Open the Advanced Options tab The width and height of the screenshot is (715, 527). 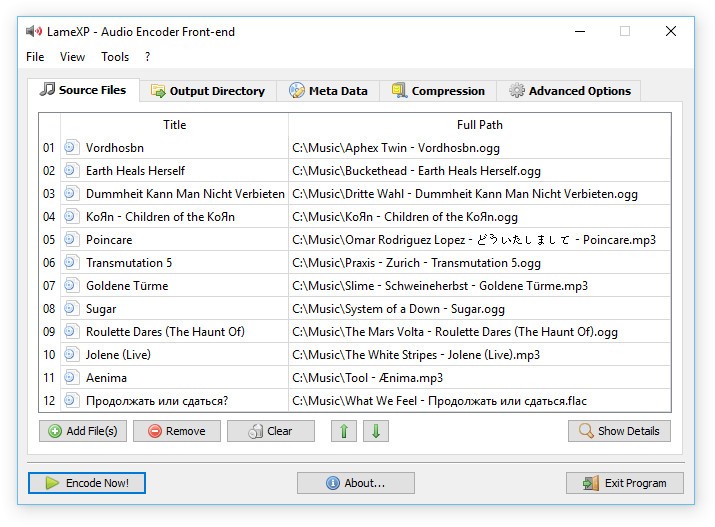coord(569,91)
